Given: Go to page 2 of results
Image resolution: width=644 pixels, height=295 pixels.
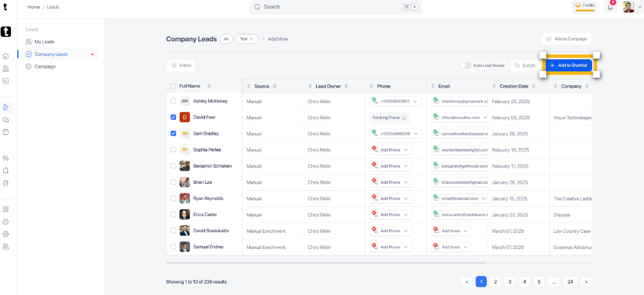Looking at the screenshot, I should [x=496, y=282].
